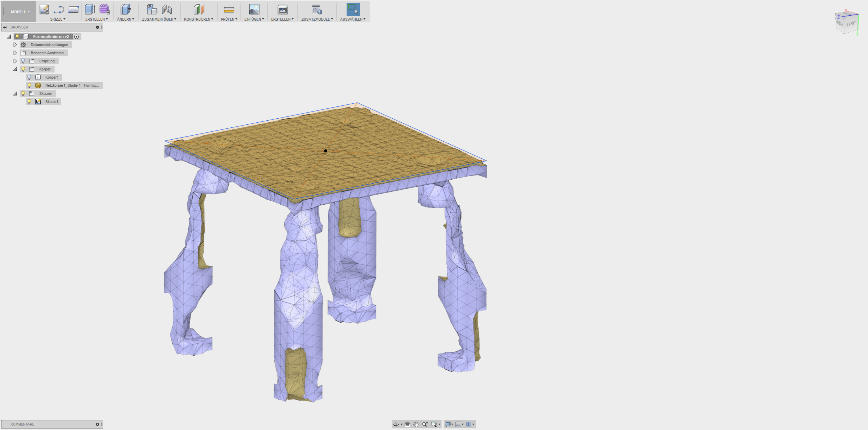The height and width of the screenshot is (430, 868).
Task: Click the Offset Plane construct icon
Action: [x=199, y=9]
